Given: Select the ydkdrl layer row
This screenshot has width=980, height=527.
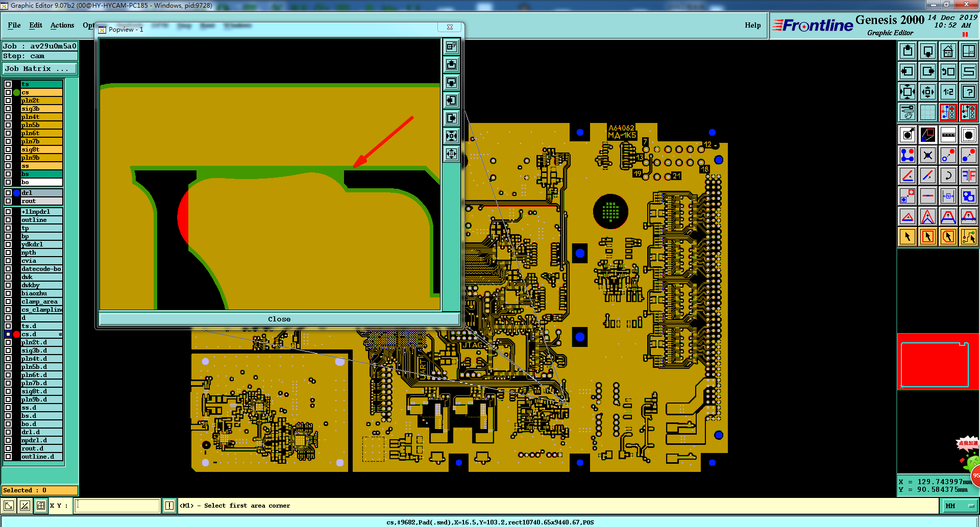Looking at the screenshot, I should [x=42, y=244].
